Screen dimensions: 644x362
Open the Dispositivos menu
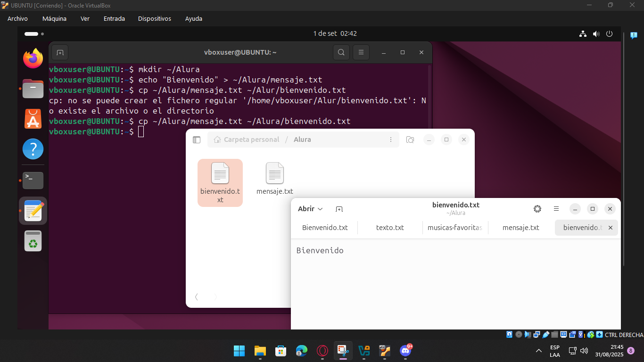click(155, 19)
